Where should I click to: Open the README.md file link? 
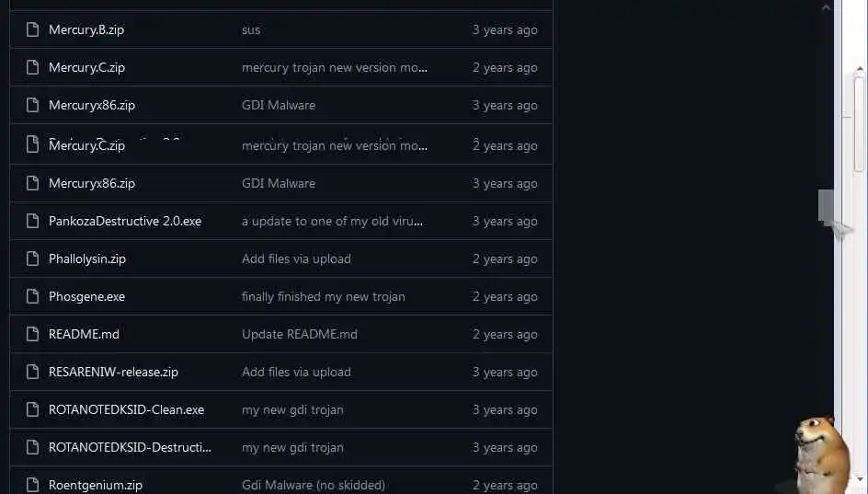tap(84, 334)
